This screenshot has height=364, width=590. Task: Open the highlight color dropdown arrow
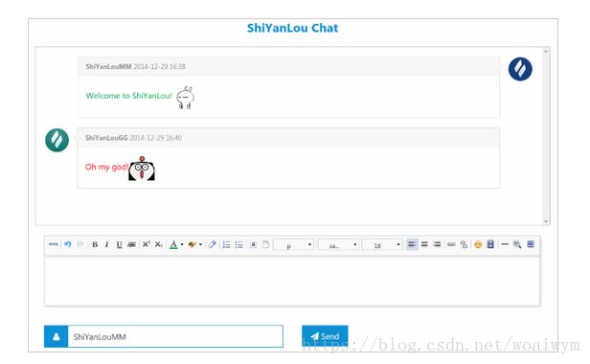click(x=200, y=244)
